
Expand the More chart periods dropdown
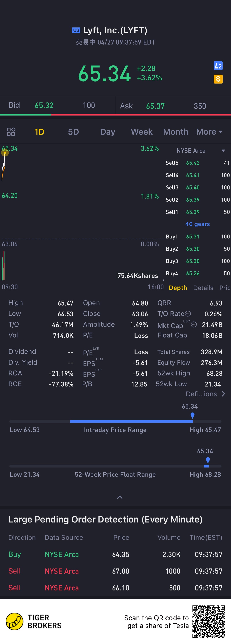[x=209, y=132]
